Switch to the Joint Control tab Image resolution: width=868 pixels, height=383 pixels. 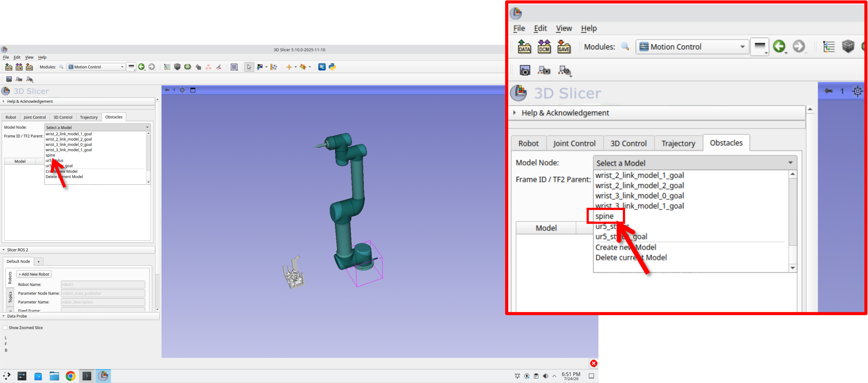35,117
